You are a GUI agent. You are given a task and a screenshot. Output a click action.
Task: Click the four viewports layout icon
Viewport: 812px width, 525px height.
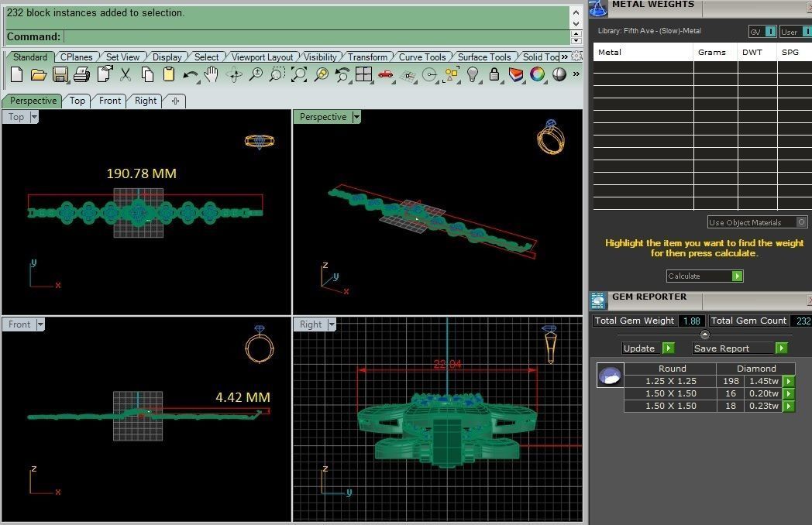[x=363, y=74]
